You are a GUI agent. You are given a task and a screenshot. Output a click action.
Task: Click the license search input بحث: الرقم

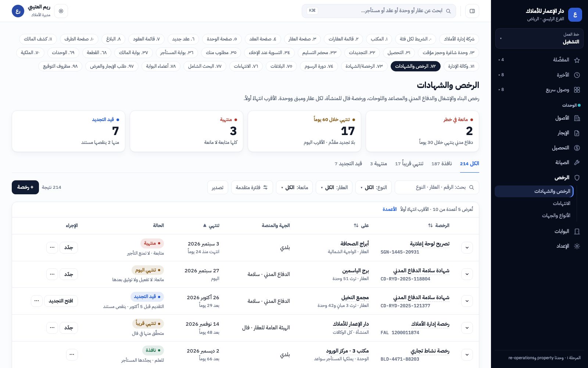[437, 187]
